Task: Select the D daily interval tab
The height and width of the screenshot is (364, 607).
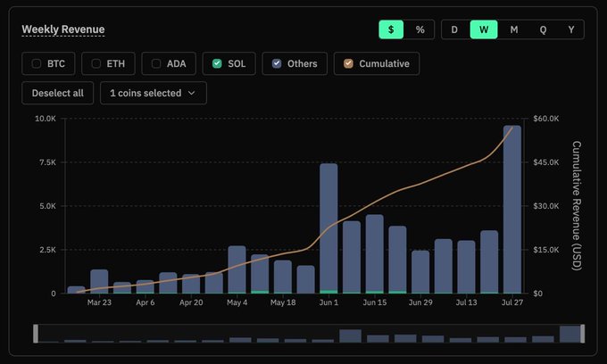Action: [454, 29]
